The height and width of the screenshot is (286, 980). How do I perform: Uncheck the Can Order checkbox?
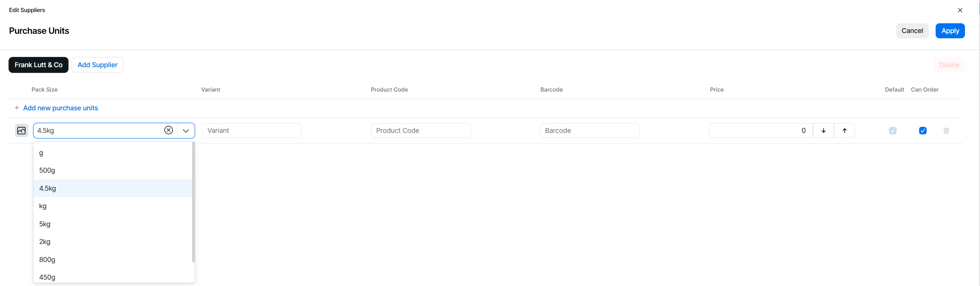922,131
